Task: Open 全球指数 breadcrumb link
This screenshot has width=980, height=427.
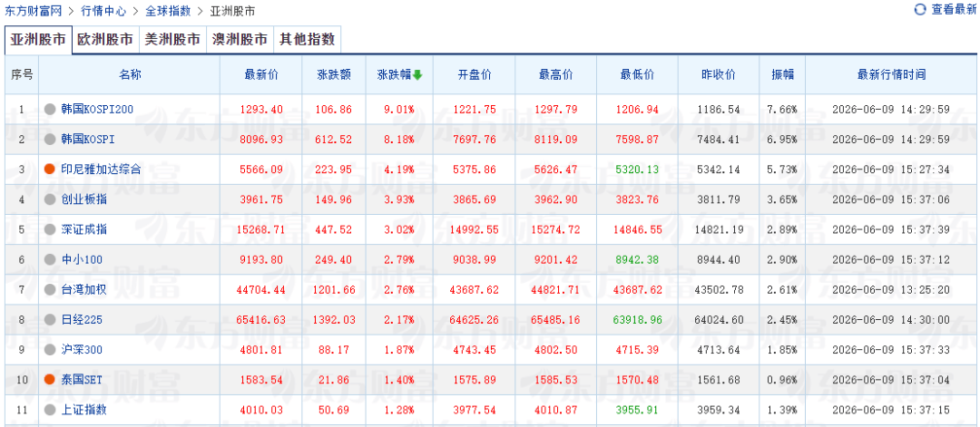Action: click(168, 11)
